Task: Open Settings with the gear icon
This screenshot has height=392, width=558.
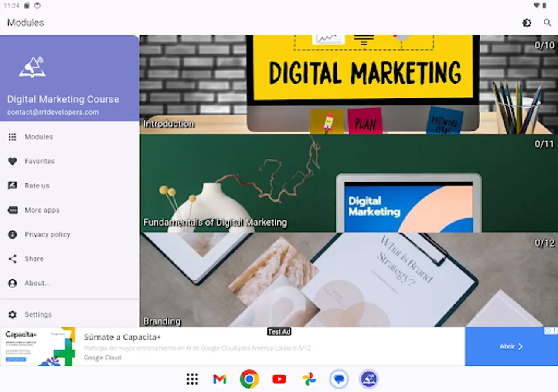Action: click(x=12, y=314)
